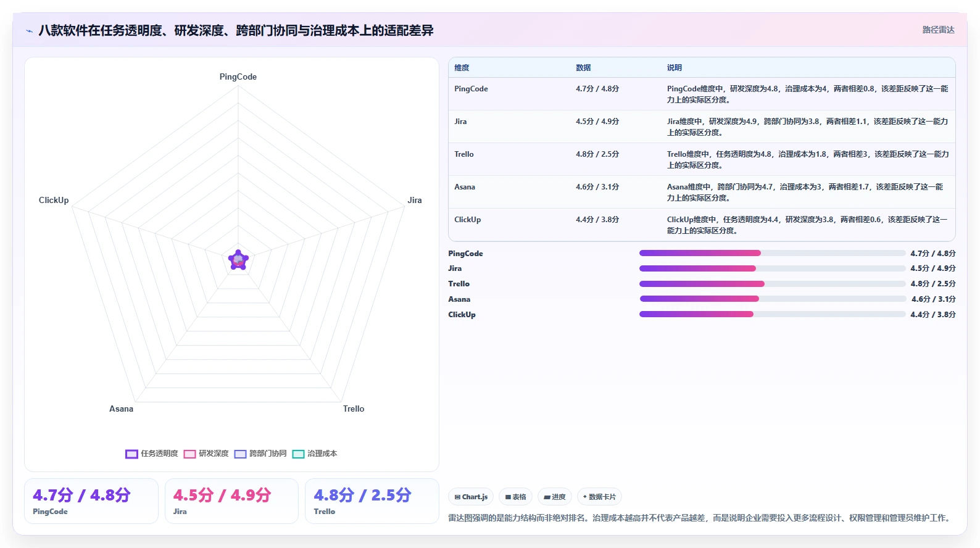The height and width of the screenshot is (548, 980).
Task: Click the 4.6分 / 3.1分 value beside the Asana bar
Action: coord(934,299)
